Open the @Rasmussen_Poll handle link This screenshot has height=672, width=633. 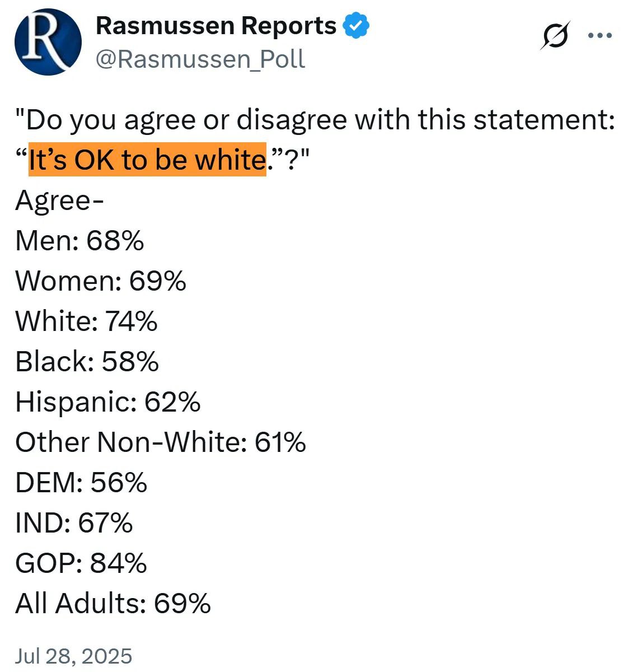click(200, 59)
